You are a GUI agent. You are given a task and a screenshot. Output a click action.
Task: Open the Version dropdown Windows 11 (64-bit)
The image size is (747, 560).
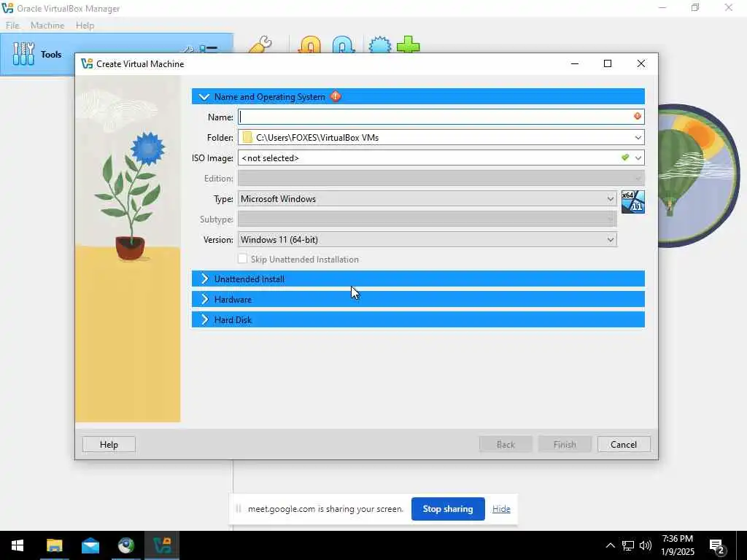point(427,239)
